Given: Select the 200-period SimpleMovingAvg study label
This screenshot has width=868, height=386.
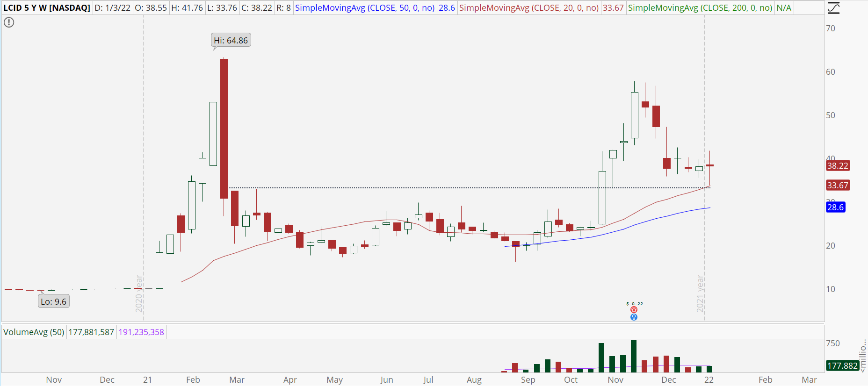Looking at the screenshot, I should pos(700,8).
